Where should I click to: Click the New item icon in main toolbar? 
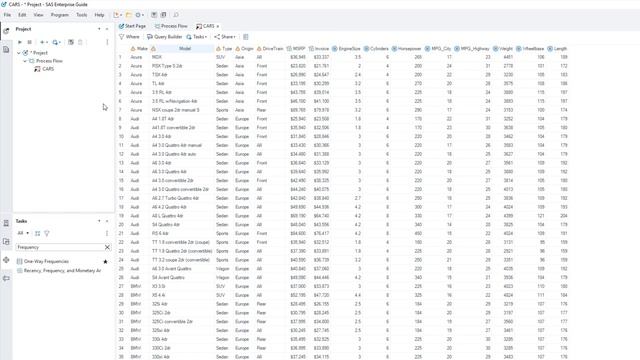point(116,15)
